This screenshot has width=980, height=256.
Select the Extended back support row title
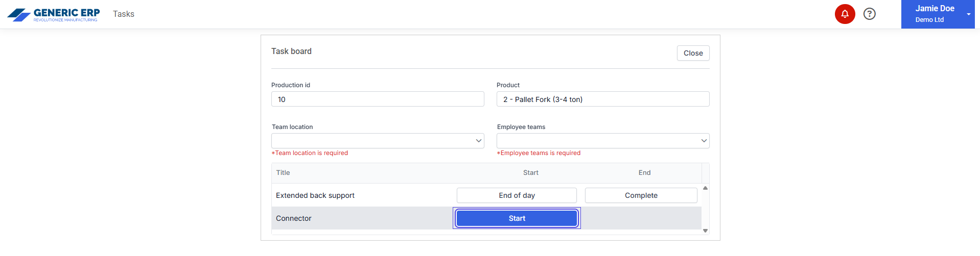315,195
